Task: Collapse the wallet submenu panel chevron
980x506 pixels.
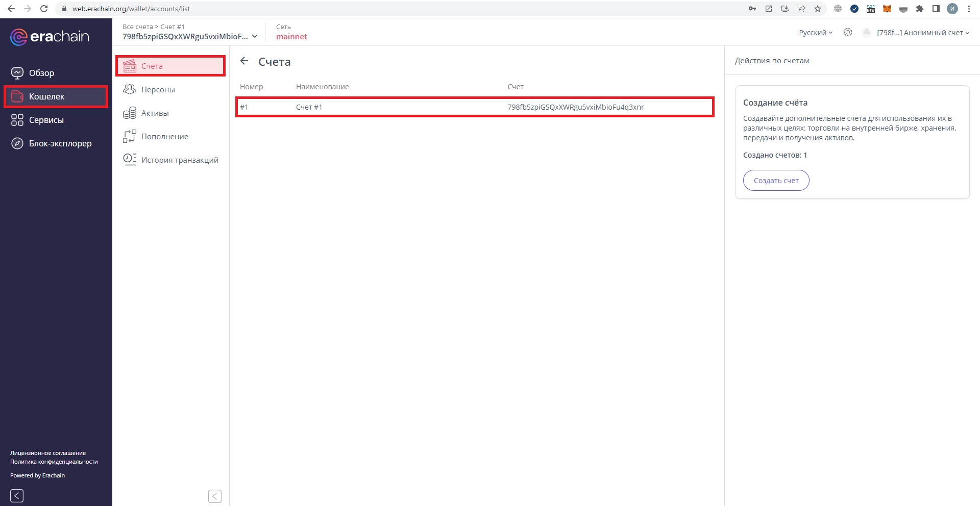Action: 215,496
